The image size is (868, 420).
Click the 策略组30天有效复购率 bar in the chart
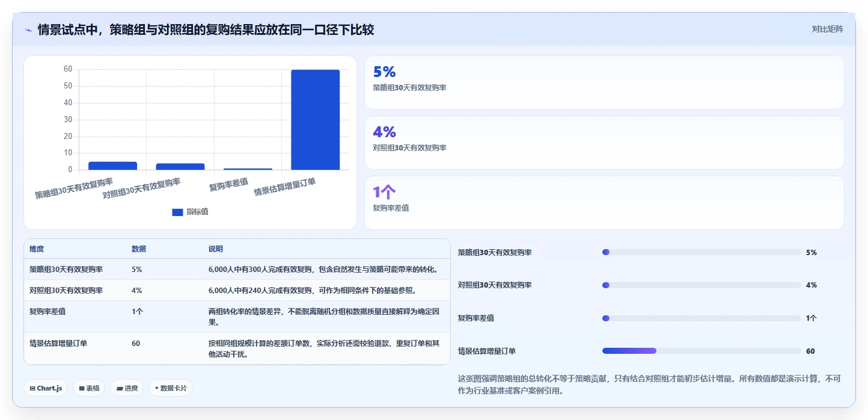coord(112,165)
